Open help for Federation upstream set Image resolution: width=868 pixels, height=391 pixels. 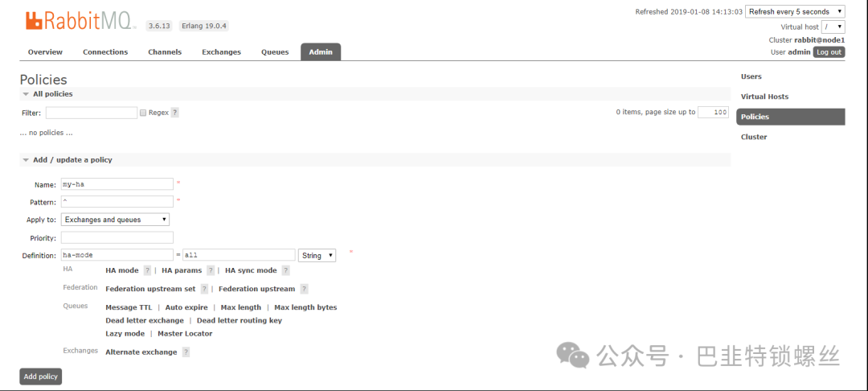pyautogui.click(x=204, y=289)
